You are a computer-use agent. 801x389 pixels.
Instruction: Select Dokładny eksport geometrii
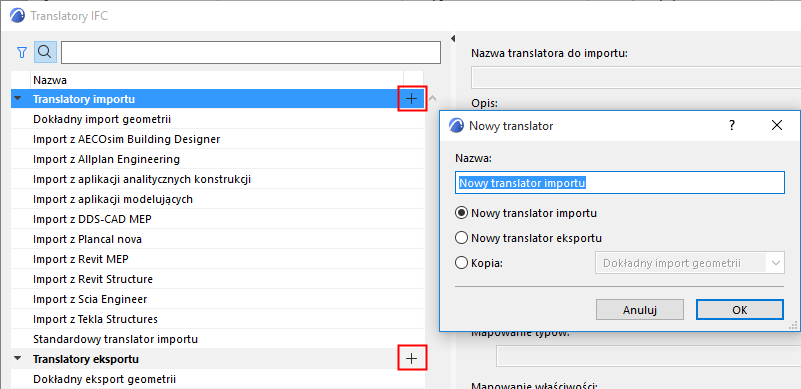217,379
